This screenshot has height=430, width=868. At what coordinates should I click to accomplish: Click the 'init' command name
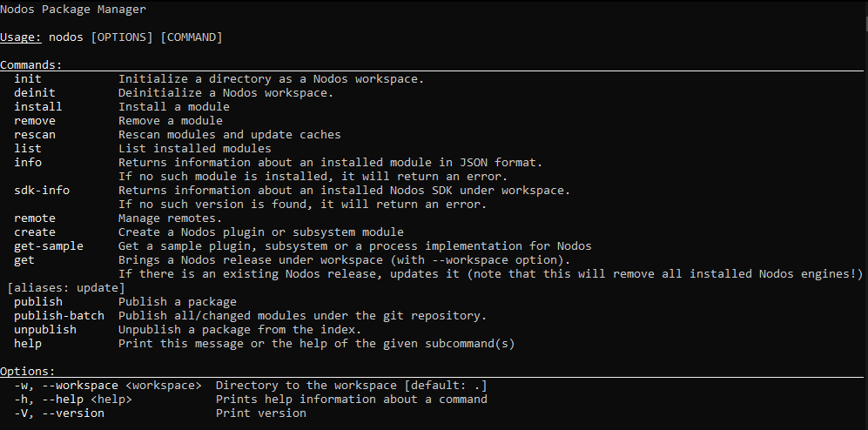click(x=28, y=79)
